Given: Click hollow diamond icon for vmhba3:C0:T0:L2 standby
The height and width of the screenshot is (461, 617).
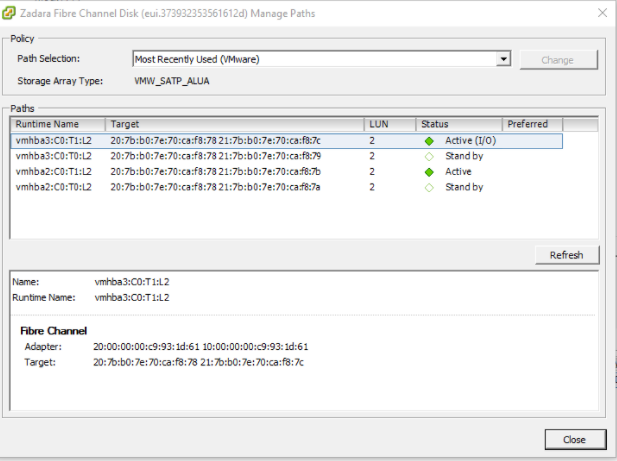Looking at the screenshot, I should (429, 157).
